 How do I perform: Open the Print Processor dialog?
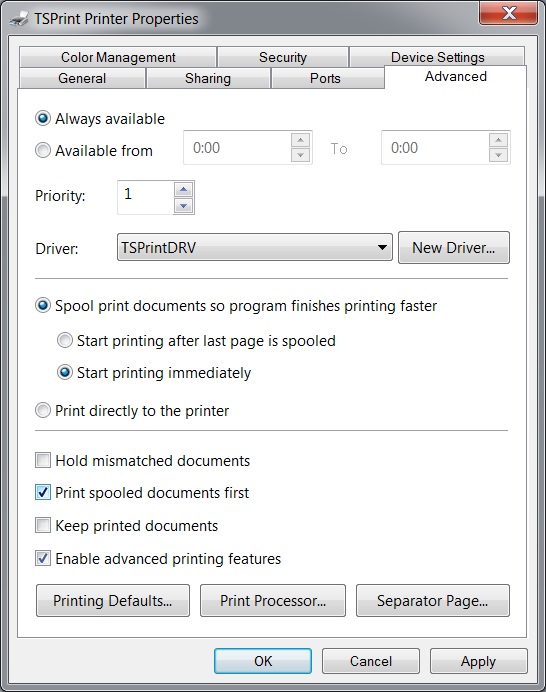point(273,601)
